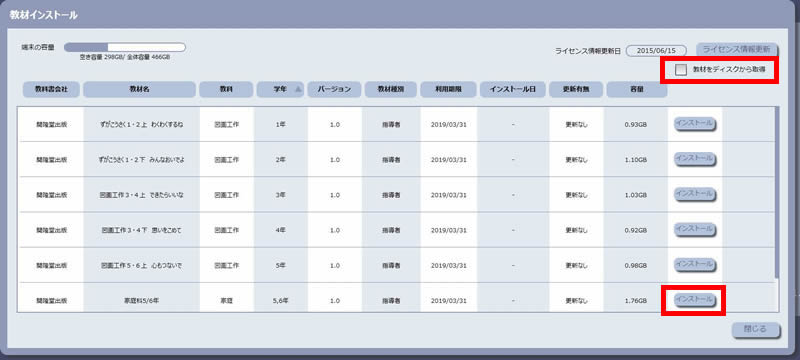Click the 1.03GB size cell
This screenshot has width=800, height=360.
coord(636,195)
